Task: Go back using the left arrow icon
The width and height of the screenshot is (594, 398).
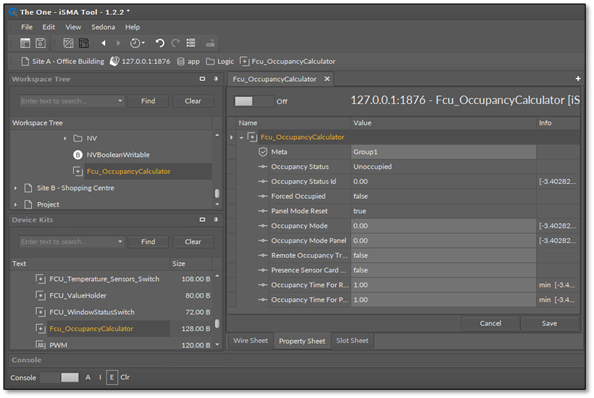Action: tap(103, 43)
